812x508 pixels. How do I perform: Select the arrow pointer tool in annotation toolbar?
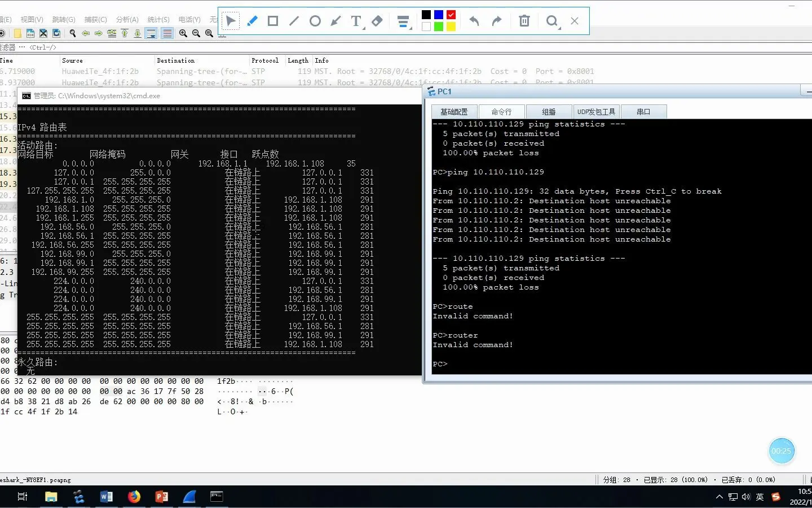click(231, 21)
